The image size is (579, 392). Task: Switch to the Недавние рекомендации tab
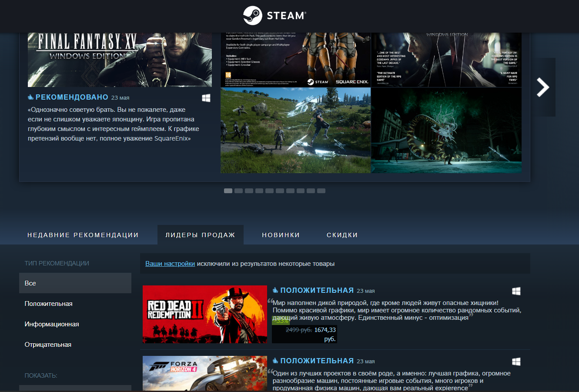pyautogui.click(x=83, y=235)
